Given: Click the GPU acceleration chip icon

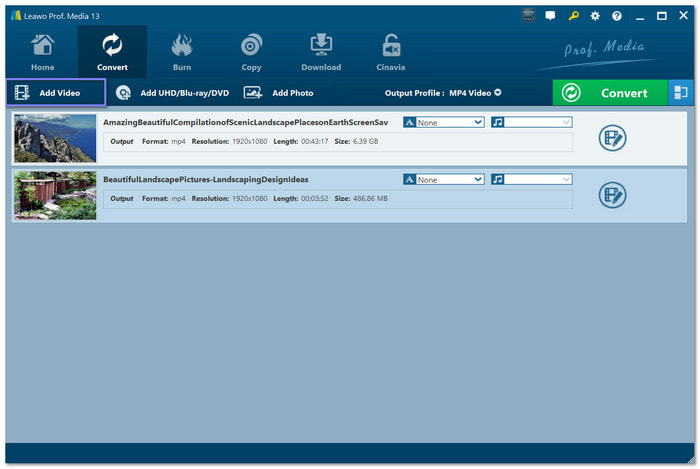Looking at the screenshot, I should tap(528, 16).
